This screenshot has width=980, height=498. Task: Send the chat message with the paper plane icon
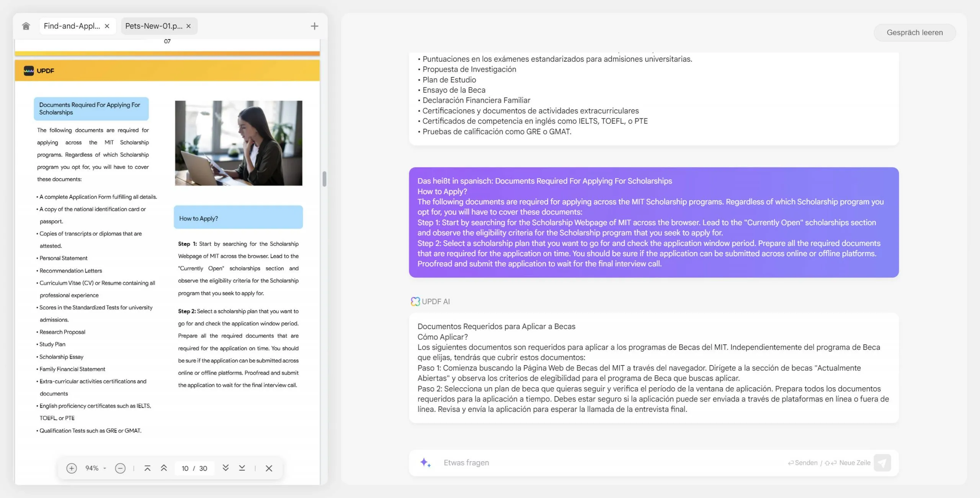882,462
